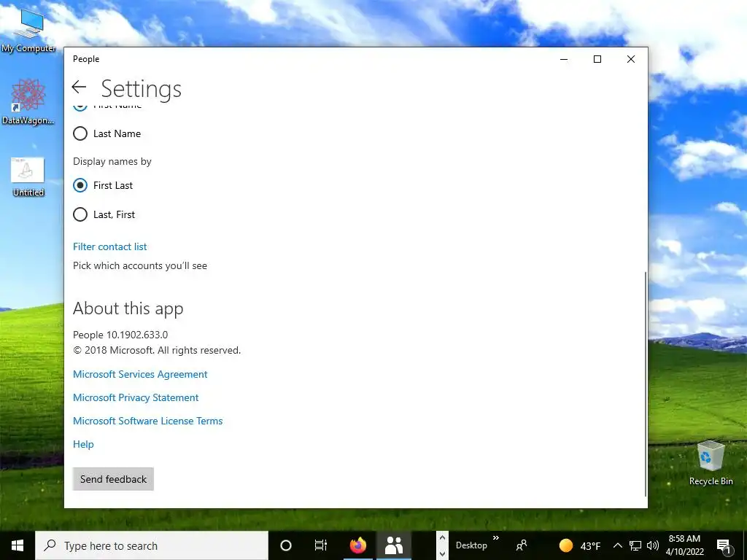This screenshot has height=560, width=747.
Task: Open Cortana circle icon on taskbar
Action: tap(286, 545)
